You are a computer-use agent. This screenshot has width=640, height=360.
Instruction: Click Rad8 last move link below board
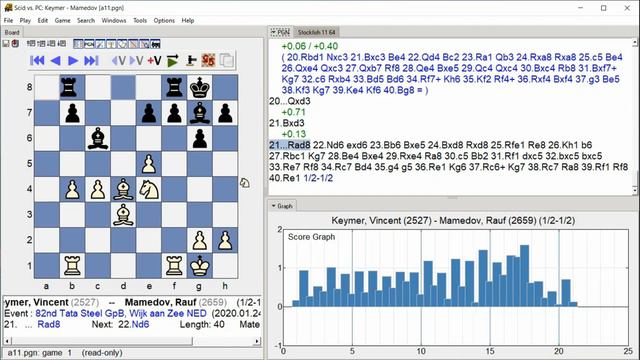click(49, 324)
